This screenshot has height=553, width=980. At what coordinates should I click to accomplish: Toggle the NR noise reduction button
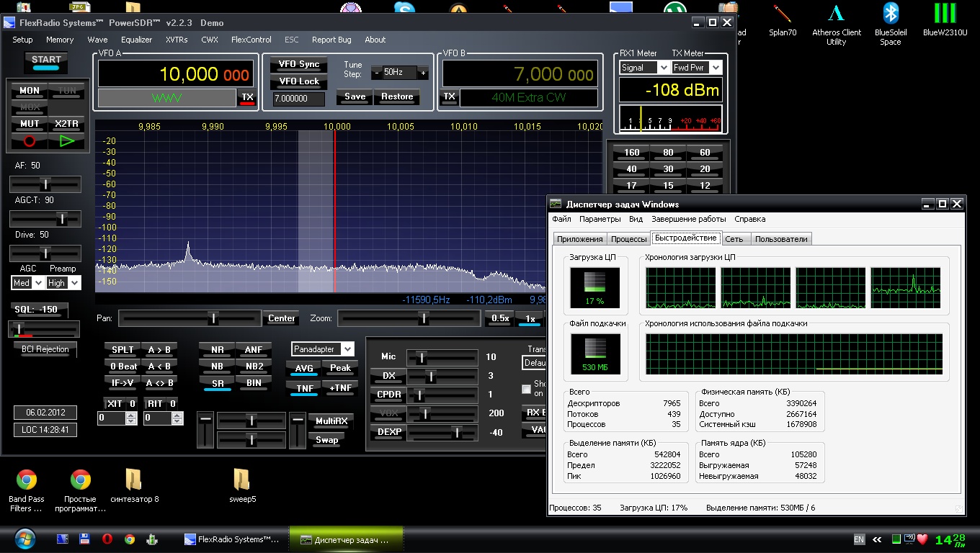(x=218, y=350)
